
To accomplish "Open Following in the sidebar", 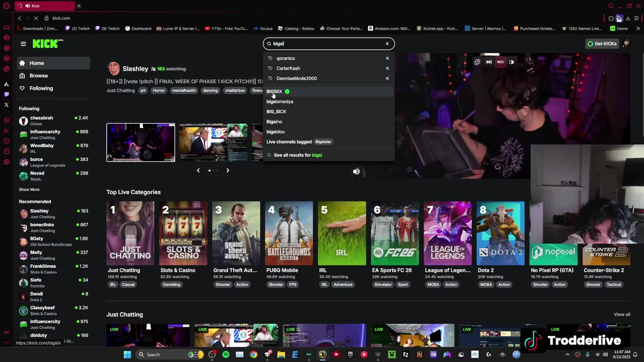I will 54,88.
